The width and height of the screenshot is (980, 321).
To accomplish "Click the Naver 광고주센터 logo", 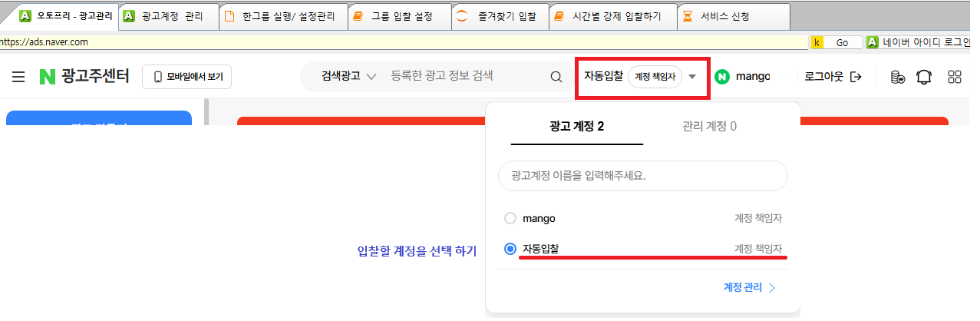I will click(84, 77).
